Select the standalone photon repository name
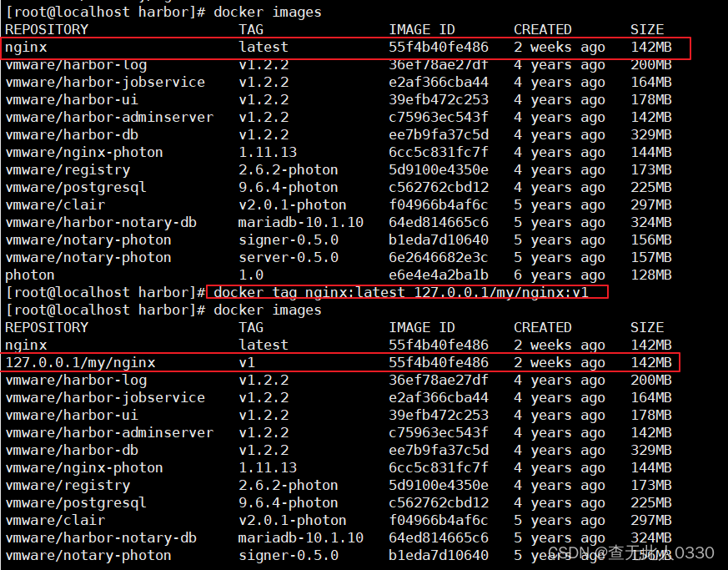The image size is (728, 570). coord(30,275)
